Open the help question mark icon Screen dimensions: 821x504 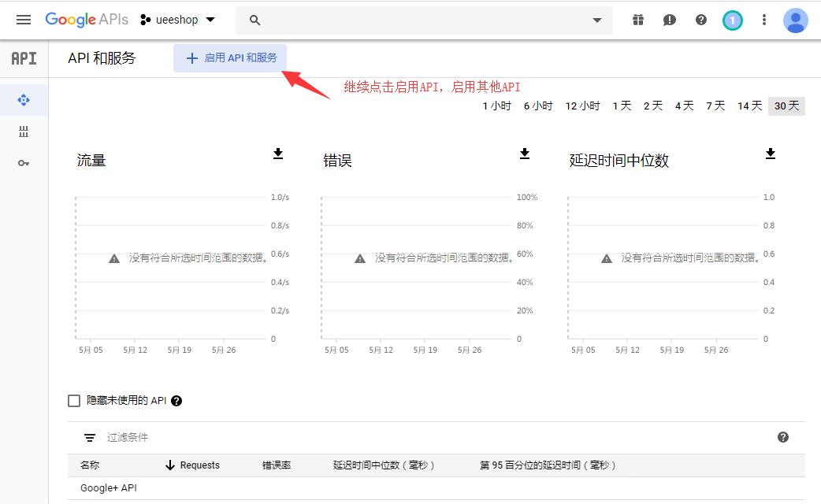click(701, 20)
